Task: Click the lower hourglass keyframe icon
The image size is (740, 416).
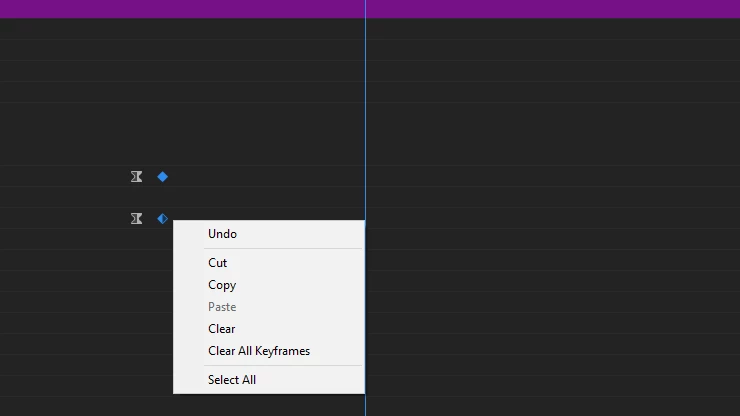Action: pyautogui.click(x=136, y=219)
